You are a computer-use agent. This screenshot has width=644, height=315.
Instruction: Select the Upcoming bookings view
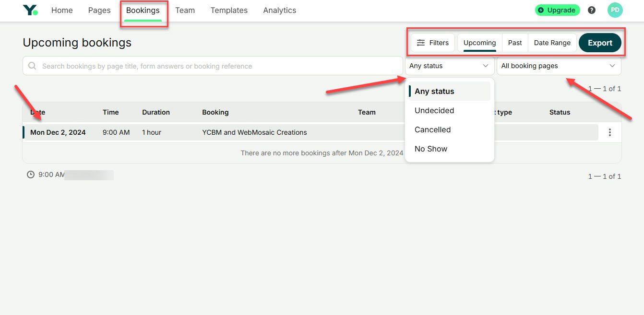coord(479,43)
